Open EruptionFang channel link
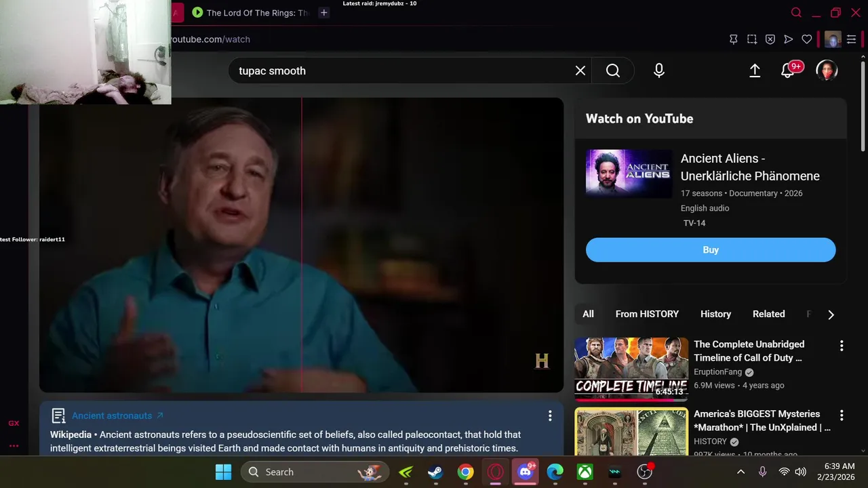Viewport: 868px width, 488px height. (717, 372)
